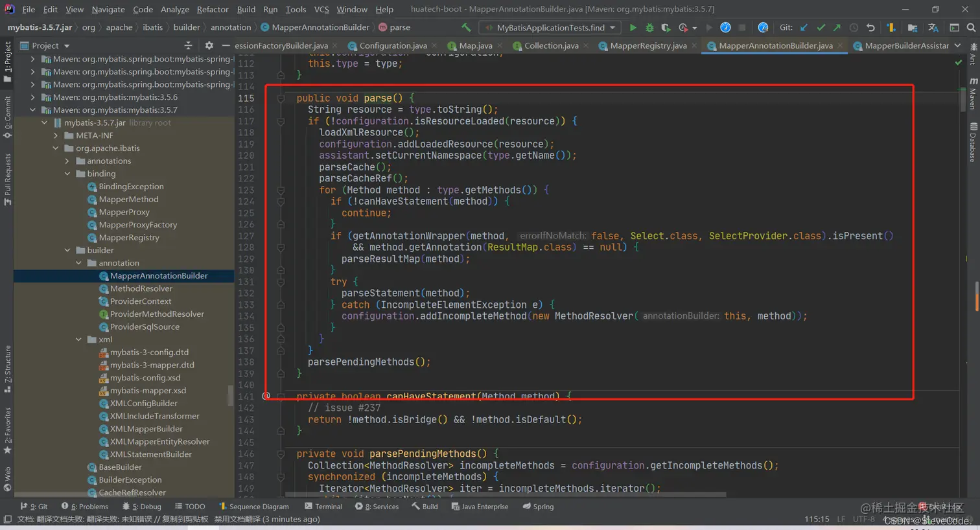Open the VCS menu
The image size is (980, 530).
321,9
